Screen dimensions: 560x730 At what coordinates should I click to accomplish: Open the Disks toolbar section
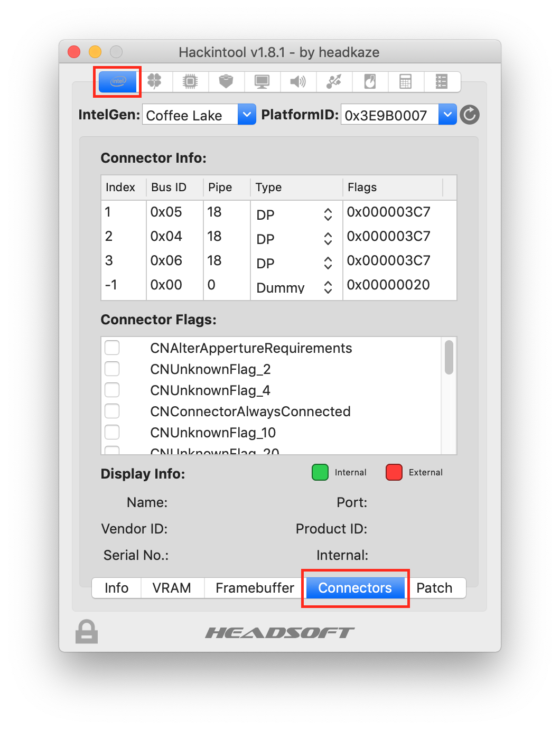370,82
